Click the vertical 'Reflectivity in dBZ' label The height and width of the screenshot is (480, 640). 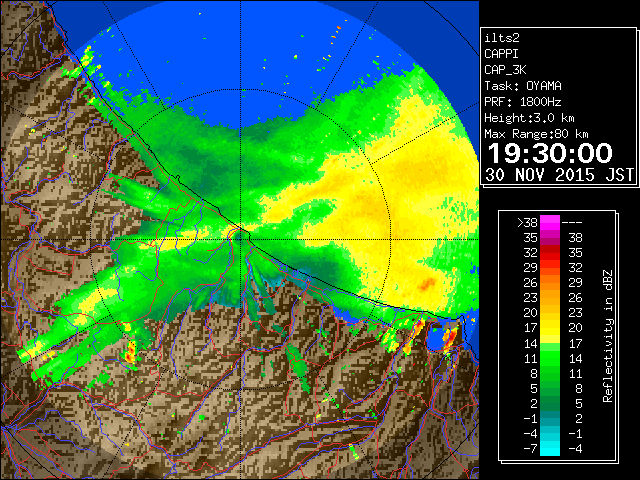608,336
